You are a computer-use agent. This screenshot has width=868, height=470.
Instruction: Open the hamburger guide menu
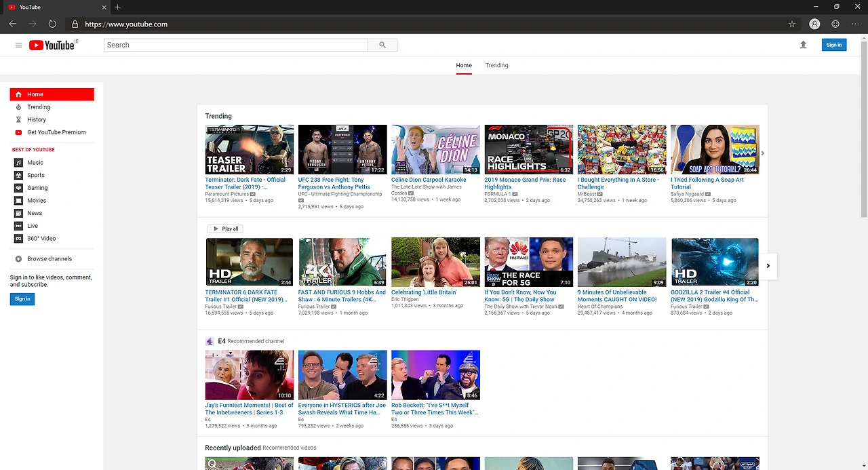click(x=18, y=45)
